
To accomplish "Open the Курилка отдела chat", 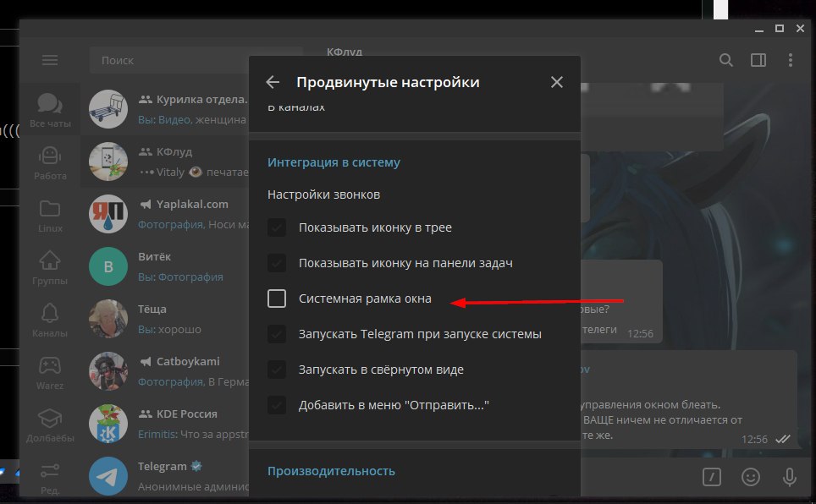I will [165, 109].
